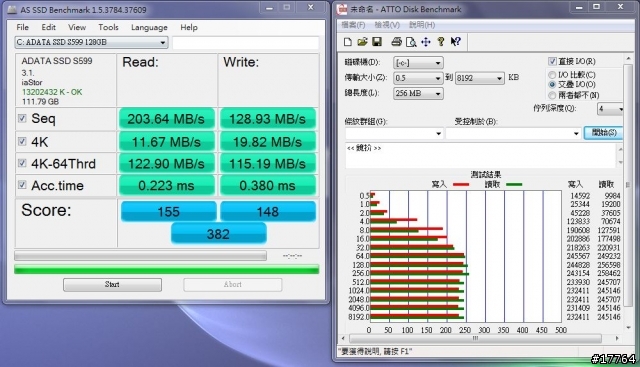Select the 兩者都不 radio button
Screen dimensions: 640x367
point(552,95)
